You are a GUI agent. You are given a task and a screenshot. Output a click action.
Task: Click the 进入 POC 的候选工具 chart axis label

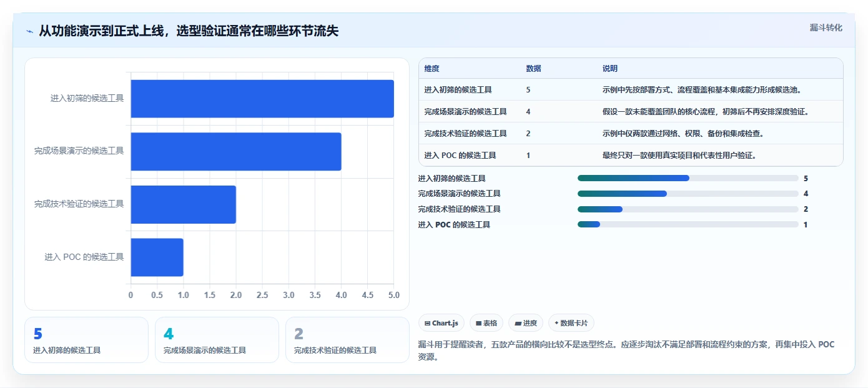(x=84, y=257)
